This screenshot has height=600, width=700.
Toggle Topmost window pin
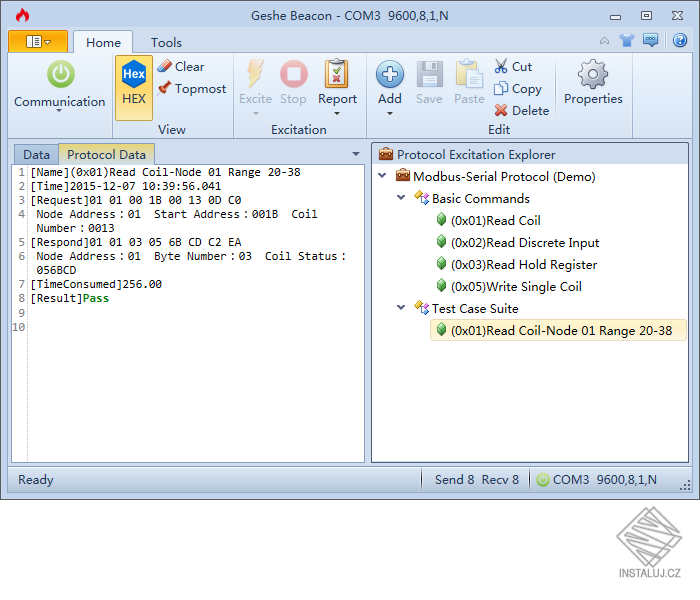coord(192,88)
